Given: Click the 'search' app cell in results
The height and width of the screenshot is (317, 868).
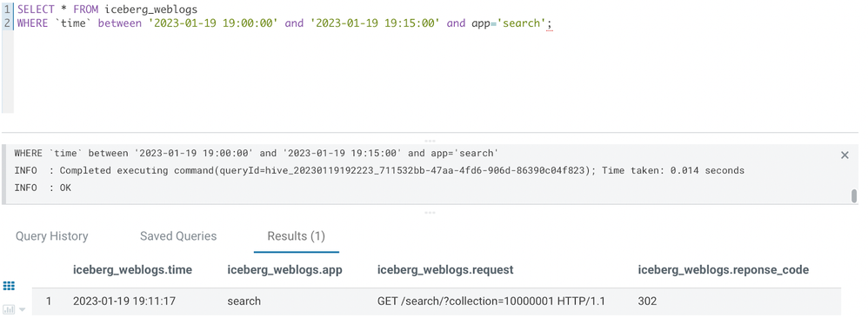Looking at the screenshot, I should (244, 301).
